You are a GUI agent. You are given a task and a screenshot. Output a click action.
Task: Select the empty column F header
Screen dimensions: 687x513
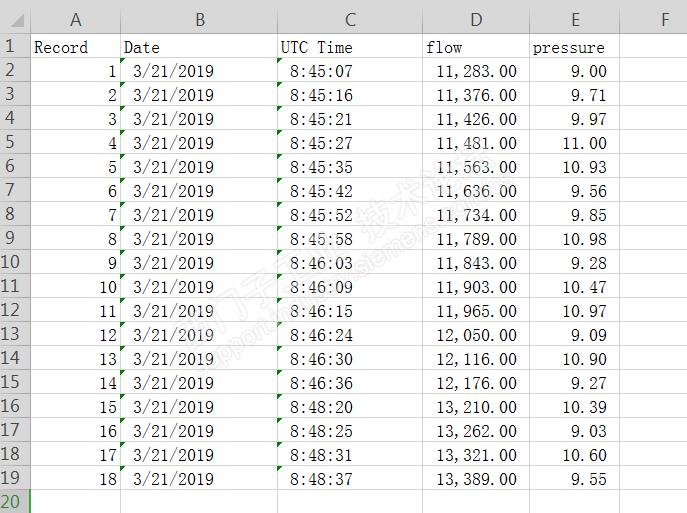click(665, 19)
